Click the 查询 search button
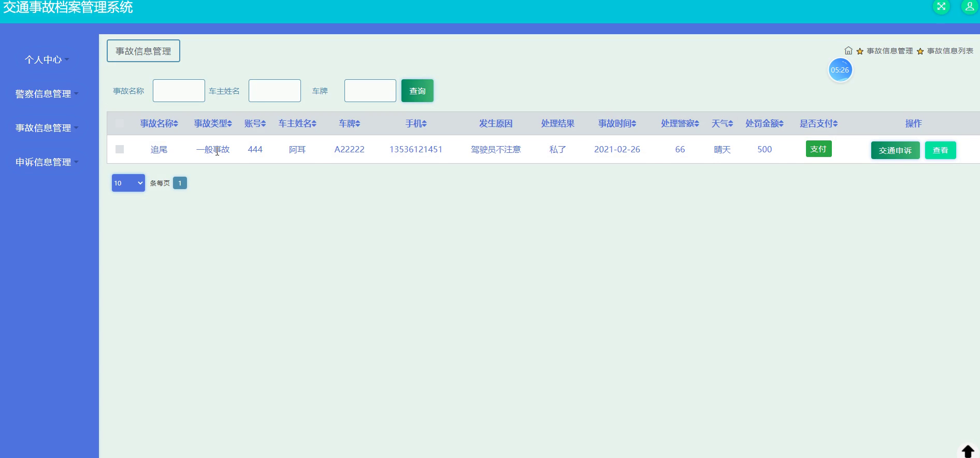Image resolution: width=980 pixels, height=458 pixels. coord(417,91)
